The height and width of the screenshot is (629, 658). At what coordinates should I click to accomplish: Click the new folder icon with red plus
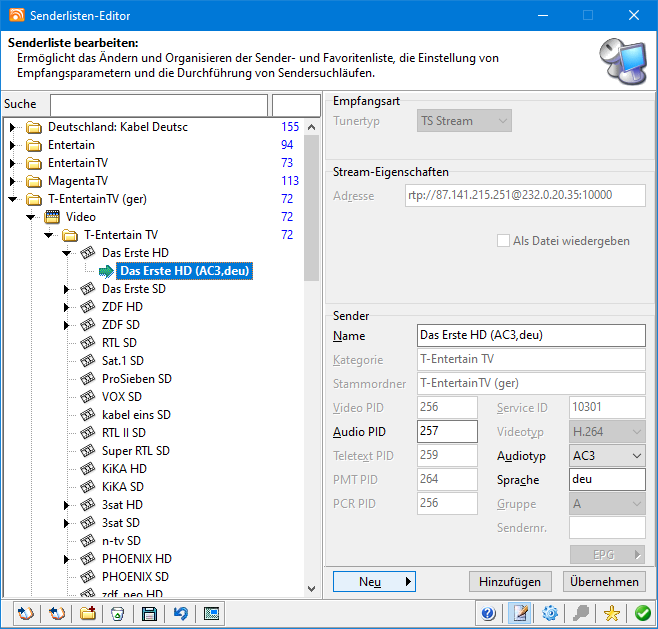87,613
